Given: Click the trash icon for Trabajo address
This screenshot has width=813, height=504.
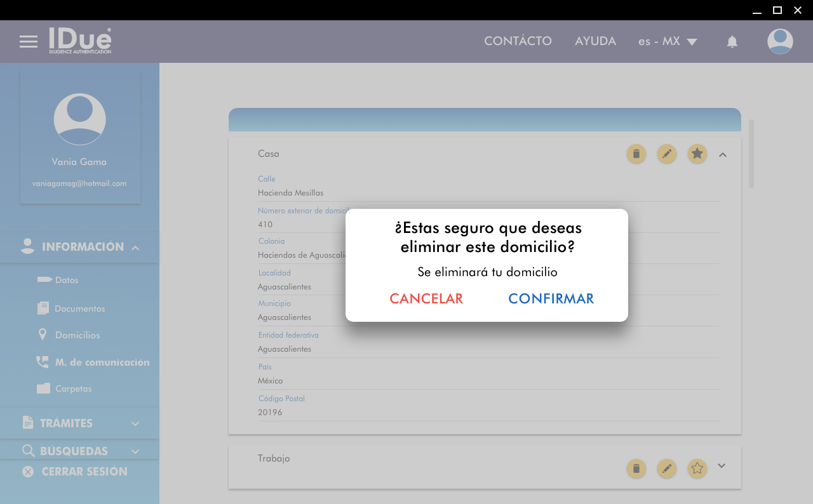Looking at the screenshot, I should click(x=636, y=468).
